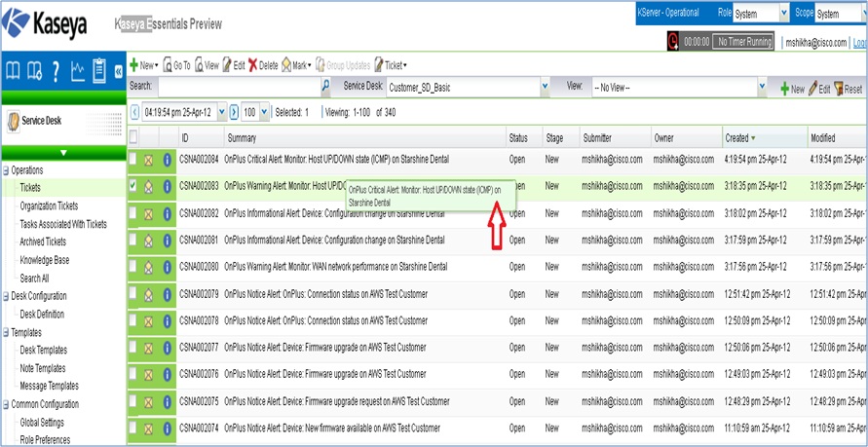Click the mshikha@cisco.com account link in header
This screenshot has width=868, height=447.
pos(816,43)
